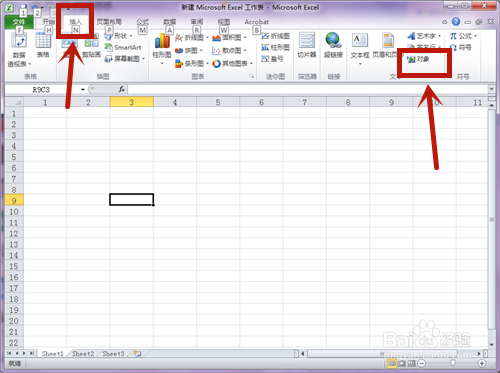Screen dimensions: 500x373
Task: Insert a 符号 symbol
Action: click(x=461, y=47)
